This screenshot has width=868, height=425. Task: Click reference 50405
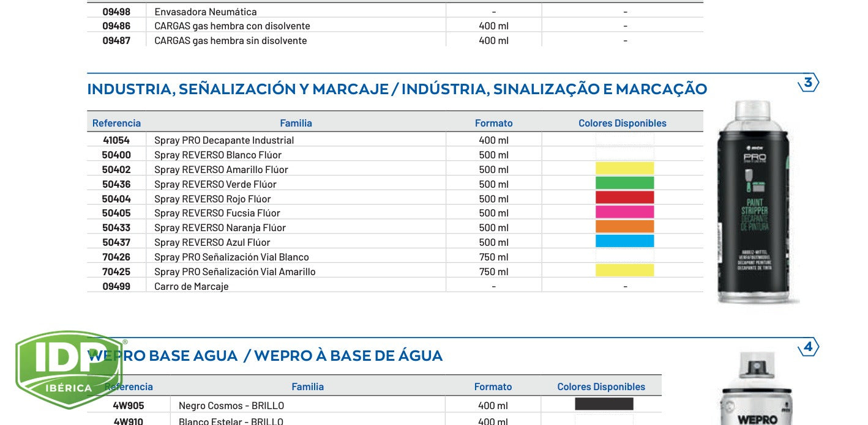(116, 213)
